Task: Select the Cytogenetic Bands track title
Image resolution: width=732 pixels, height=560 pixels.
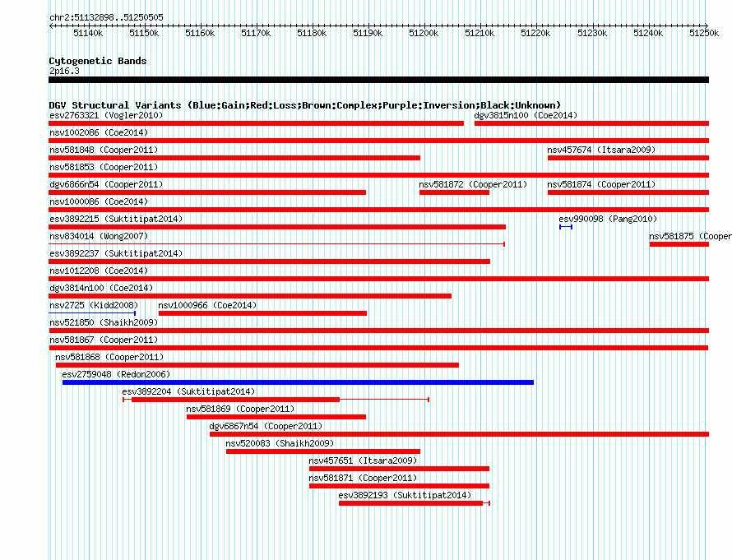Action: [x=98, y=61]
